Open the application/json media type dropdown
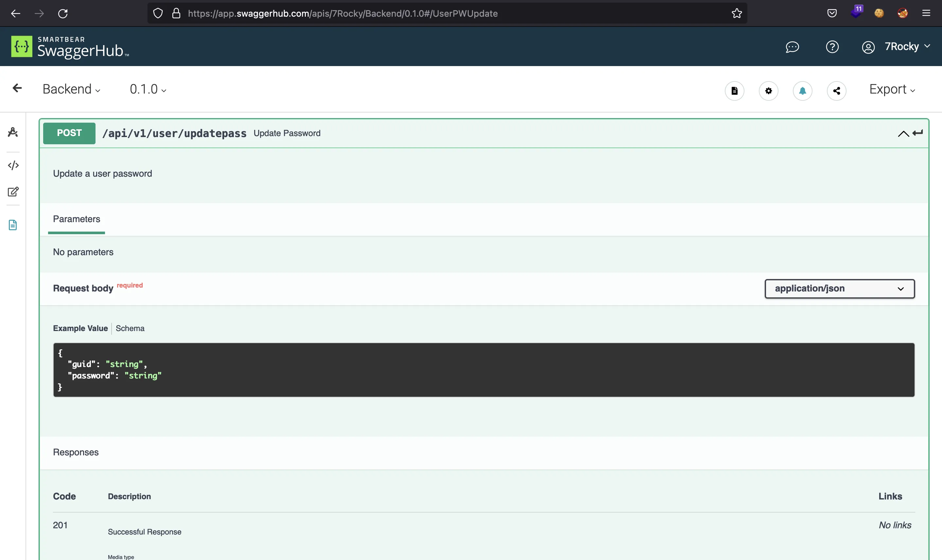Viewport: 942px width, 560px height. tap(839, 289)
